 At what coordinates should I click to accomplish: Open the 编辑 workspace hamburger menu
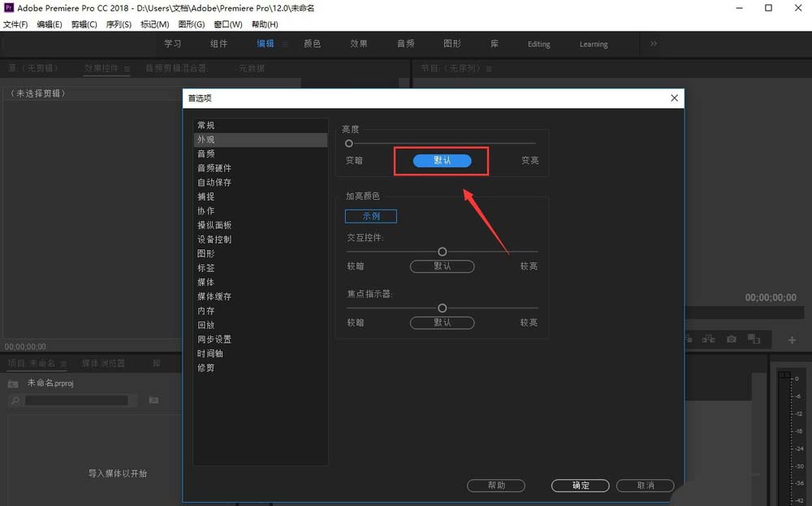click(285, 44)
